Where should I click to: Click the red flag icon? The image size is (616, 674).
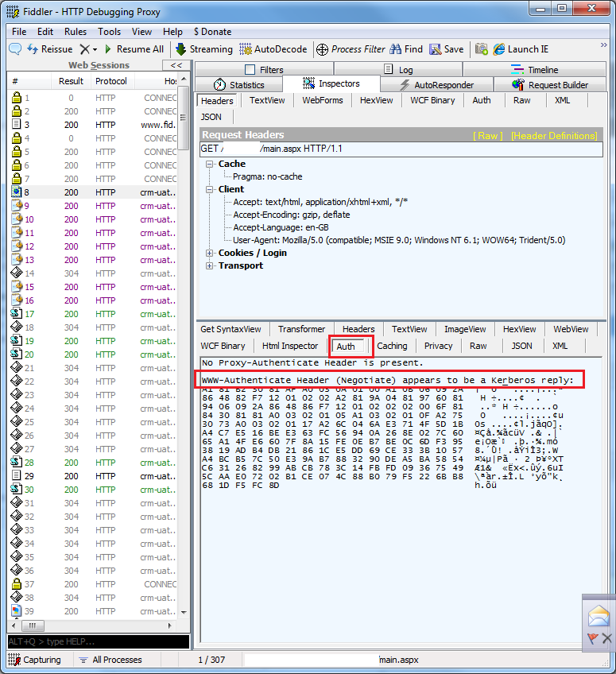click(593, 638)
